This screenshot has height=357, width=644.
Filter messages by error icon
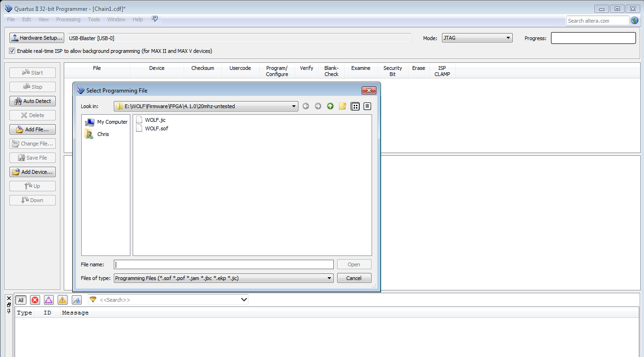(35, 300)
